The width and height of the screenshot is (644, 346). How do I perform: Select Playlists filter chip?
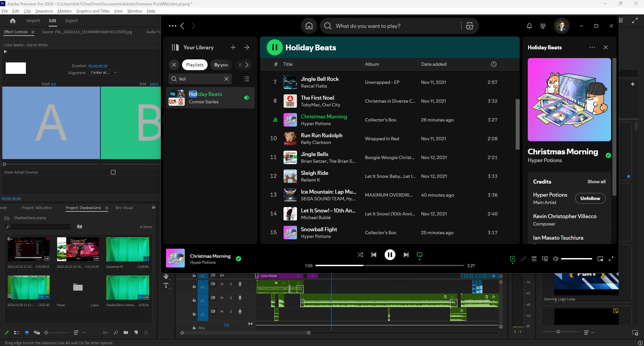click(x=195, y=65)
